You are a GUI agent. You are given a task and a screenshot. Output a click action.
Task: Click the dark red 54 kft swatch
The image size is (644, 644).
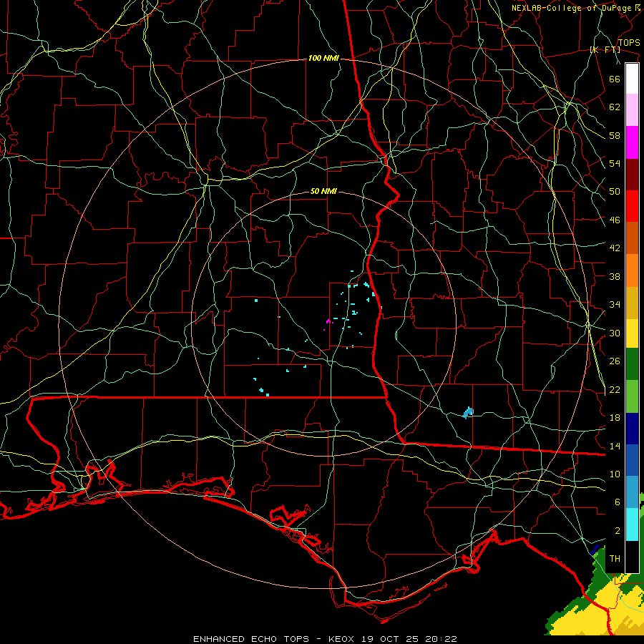(632, 175)
